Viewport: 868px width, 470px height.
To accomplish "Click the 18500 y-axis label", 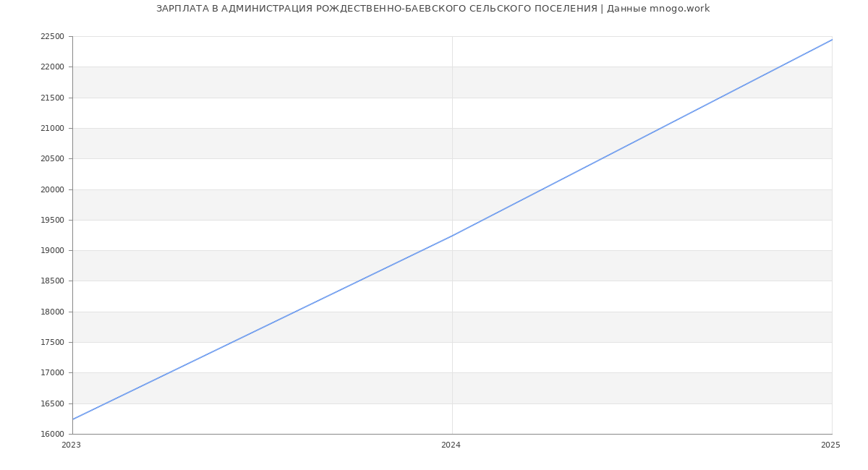I will click(52, 281).
